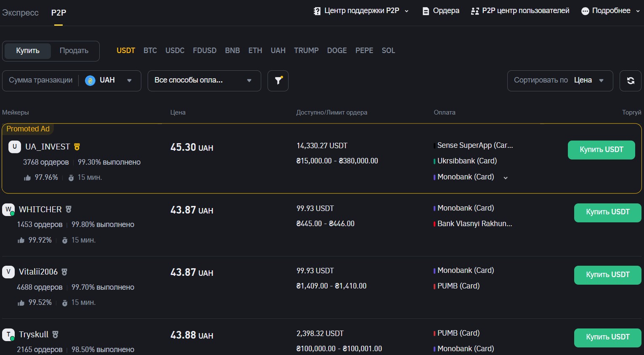This screenshot has width=644, height=355.
Task: Select the TRUMP coin tab
Action: point(306,51)
